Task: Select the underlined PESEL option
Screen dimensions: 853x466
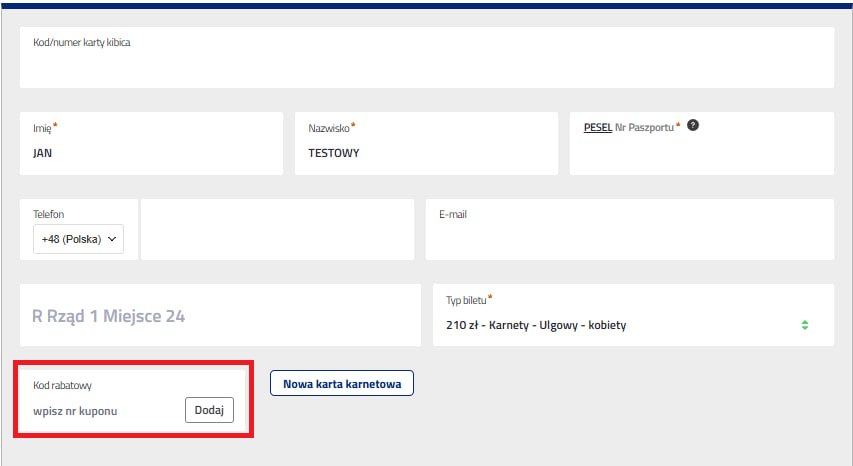Action: pos(597,127)
